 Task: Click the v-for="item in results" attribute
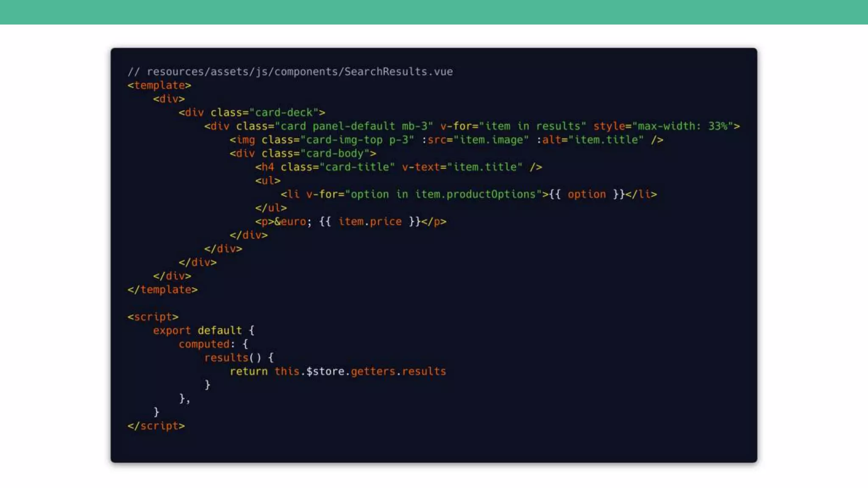click(x=513, y=126)
